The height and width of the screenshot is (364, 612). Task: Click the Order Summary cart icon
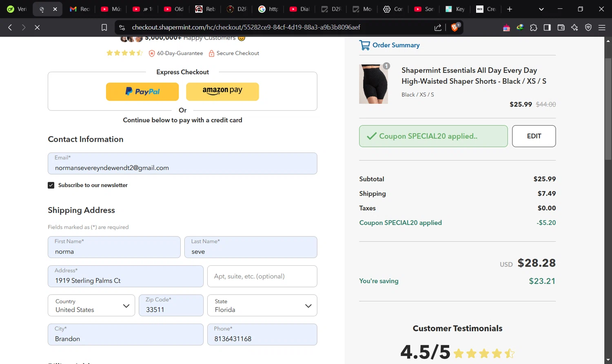pos(364,45)
